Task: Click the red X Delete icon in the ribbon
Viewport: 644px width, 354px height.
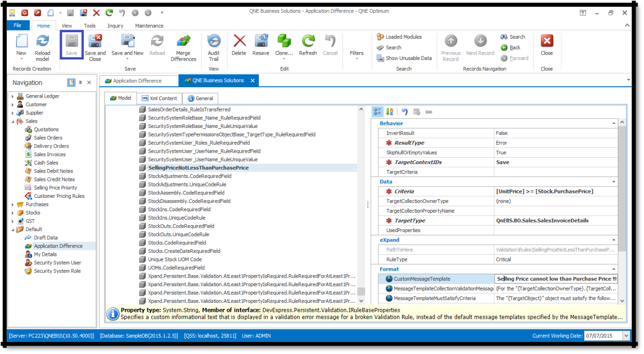Action: coord(239,41)
